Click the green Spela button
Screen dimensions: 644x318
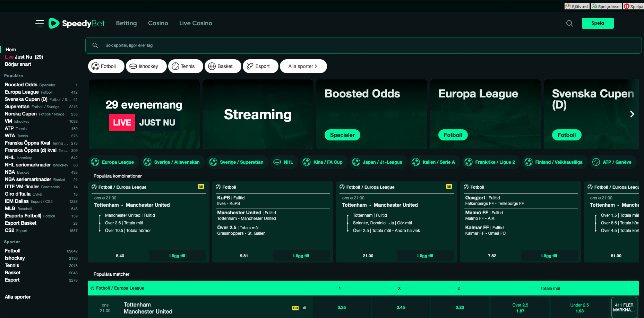pyautogui.click(x=598, y=23)
